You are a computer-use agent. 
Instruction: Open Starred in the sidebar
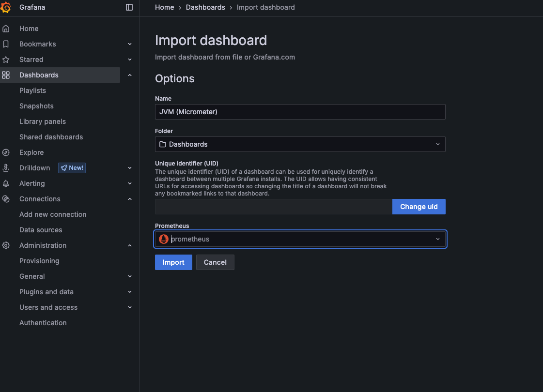coord(31,60)
